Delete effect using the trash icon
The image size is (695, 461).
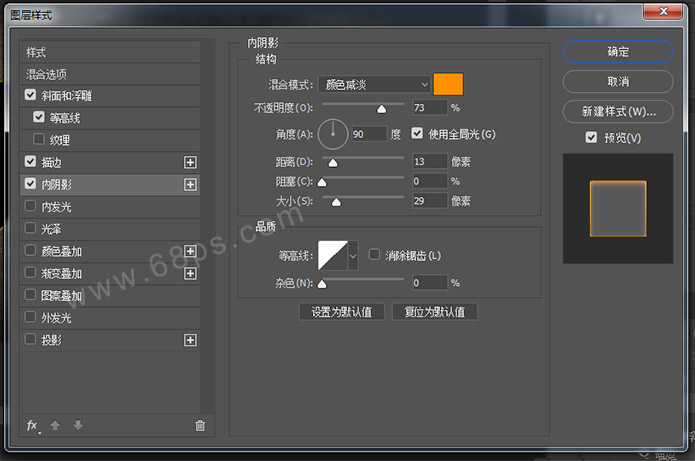click(200, 426)
